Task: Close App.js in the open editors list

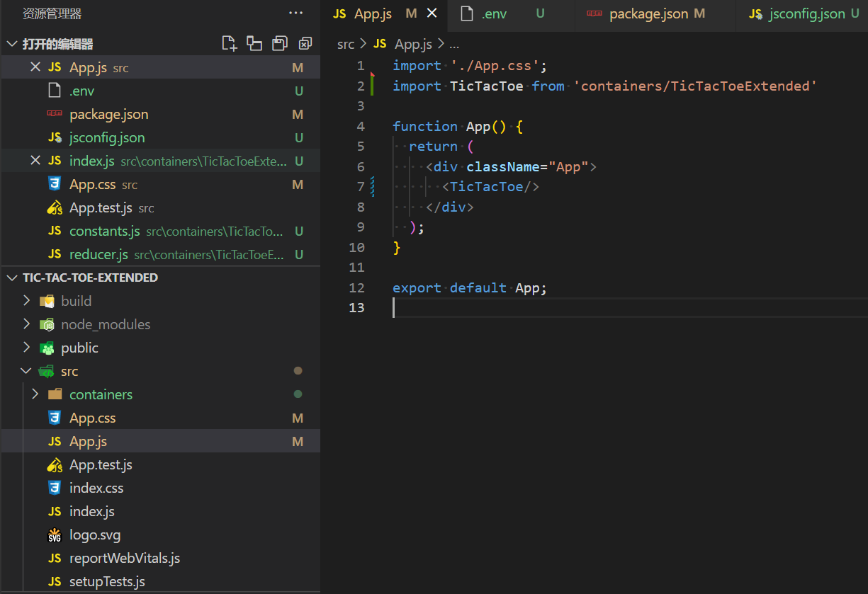Action: 35,67
